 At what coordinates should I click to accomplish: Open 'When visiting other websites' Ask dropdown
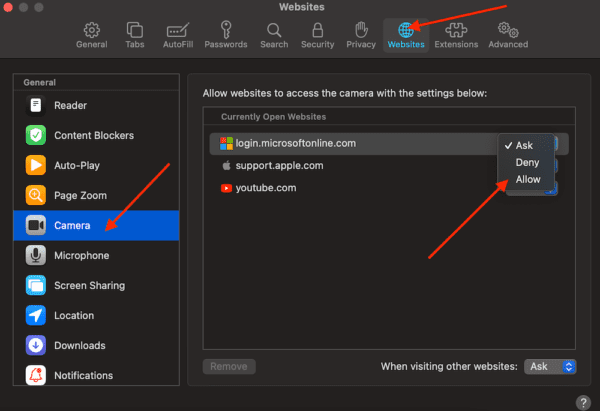(x=550, y=367)
